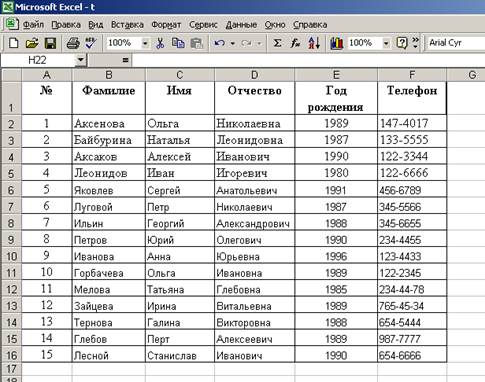This screenshot has height=382, width=485.
Task: Open the Paste Function fx icon
Action: (295, 43)
